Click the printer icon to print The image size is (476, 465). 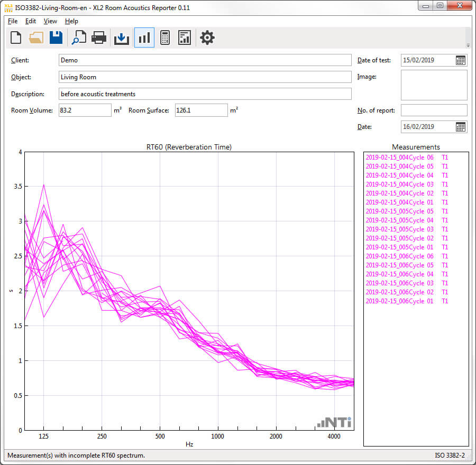[99, 38]
